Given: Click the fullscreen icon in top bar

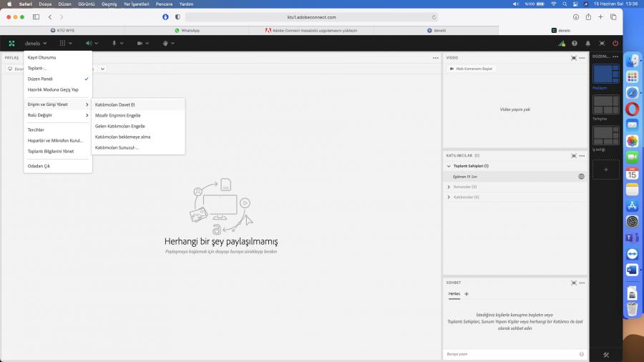Looking at the screenshot, I should (602, 43).
